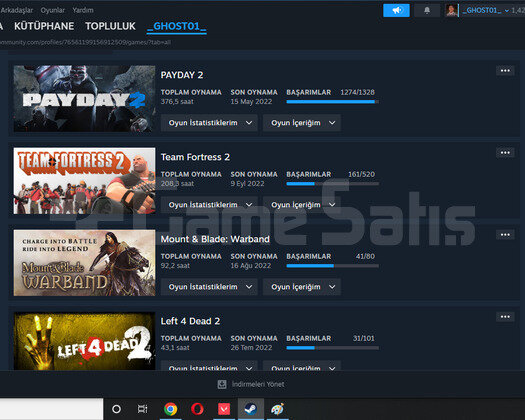Screen dimensions: 525x420
Task: Click İndirmeleri Yönet downloads button
Action: pyautogui.click(x=251, y=384)
